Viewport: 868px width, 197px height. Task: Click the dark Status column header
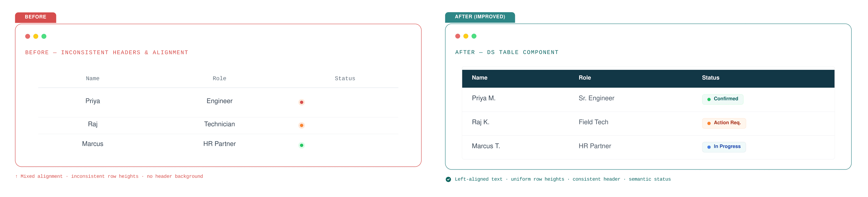710,78
